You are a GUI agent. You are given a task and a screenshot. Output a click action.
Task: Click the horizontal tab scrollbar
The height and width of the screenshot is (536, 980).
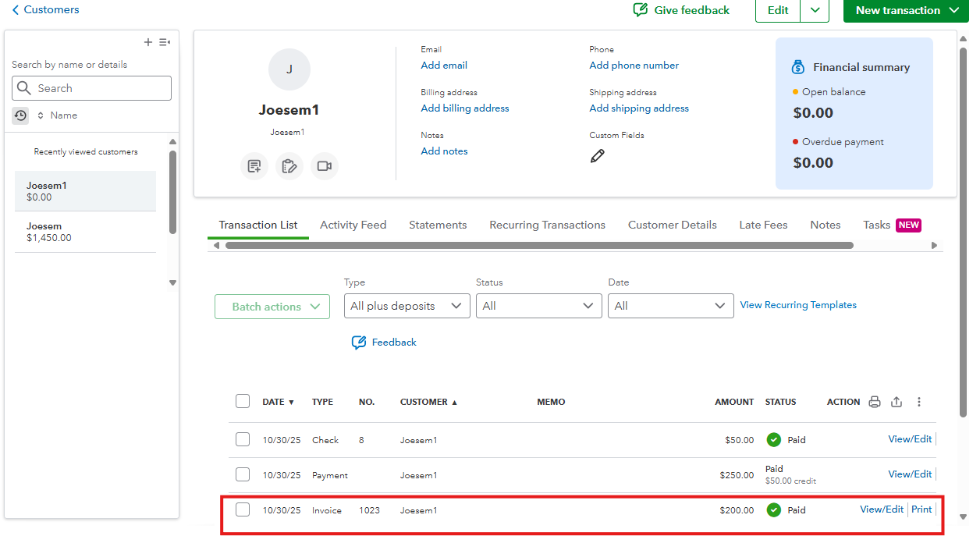[x=538, y=245]
